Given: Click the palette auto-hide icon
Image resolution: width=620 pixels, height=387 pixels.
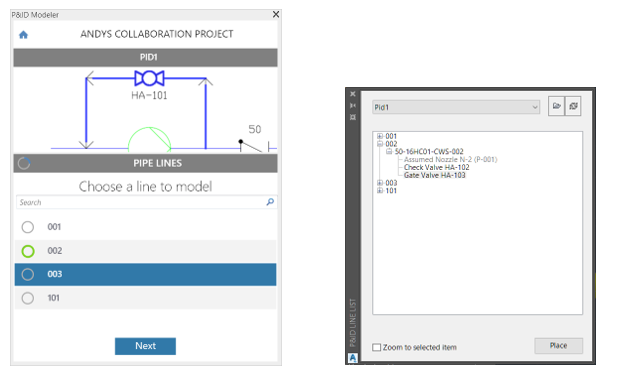Looking at the screenshot, I should coord(353,106).
